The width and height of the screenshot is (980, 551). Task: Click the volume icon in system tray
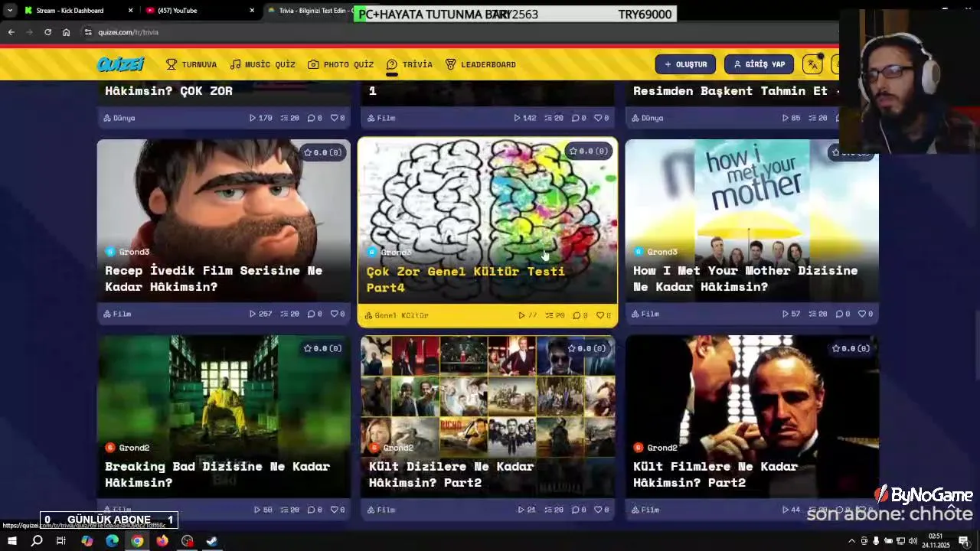[x=913, y=541]
